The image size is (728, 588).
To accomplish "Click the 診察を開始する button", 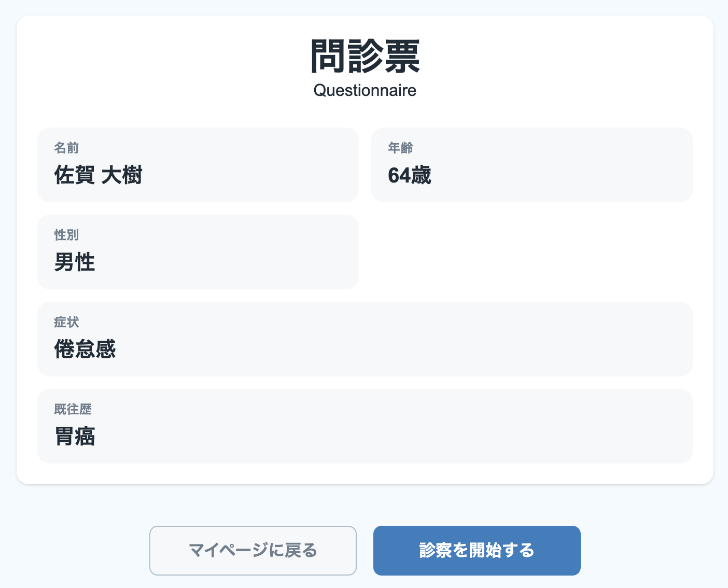I will coord(477,550).
